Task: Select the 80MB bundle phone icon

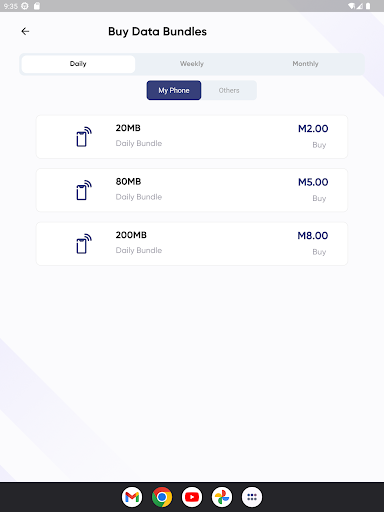Action: click(x=84, y=190)
